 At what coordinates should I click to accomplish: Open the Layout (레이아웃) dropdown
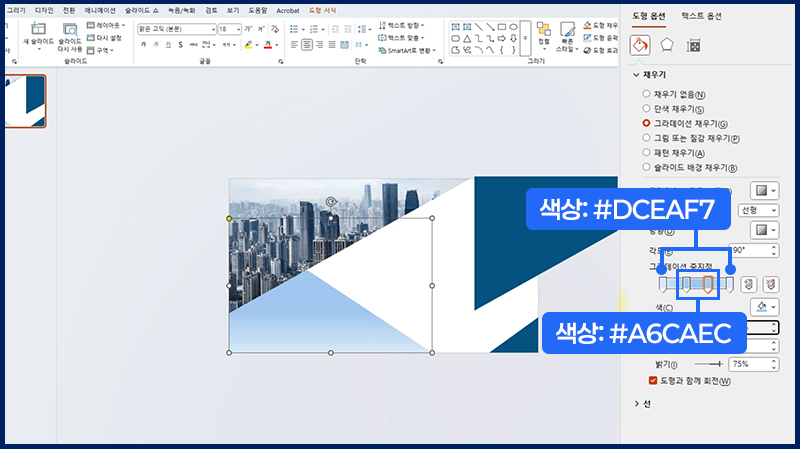(x=106, y=25)
